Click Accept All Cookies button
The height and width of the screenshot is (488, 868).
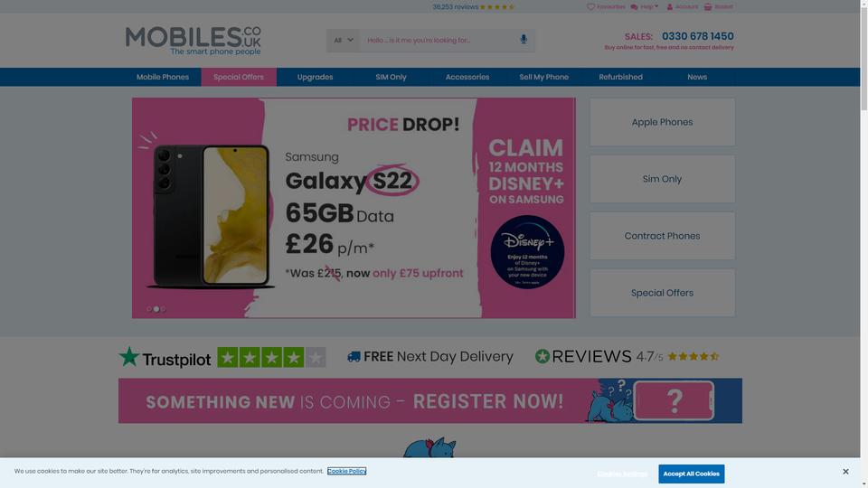click(x=692, y=474)
